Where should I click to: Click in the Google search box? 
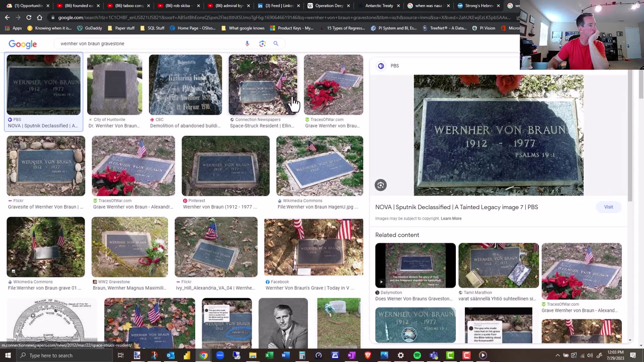151,44
